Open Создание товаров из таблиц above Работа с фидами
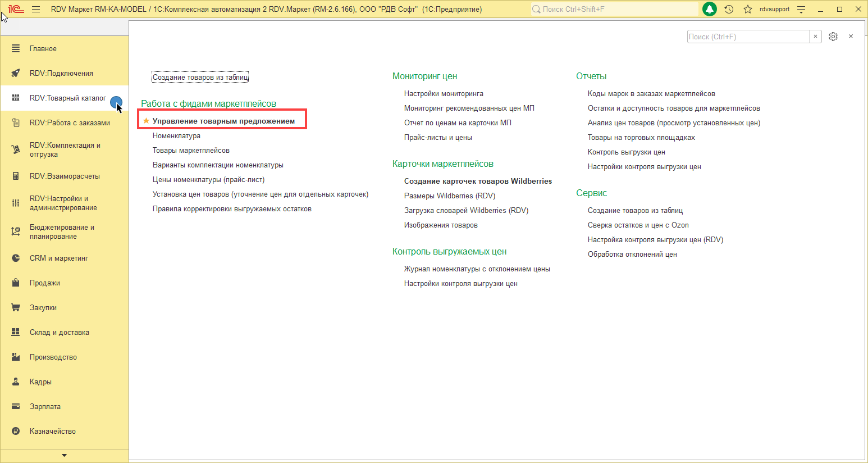The height and width of the screenshot is (463, 868). 200,78
